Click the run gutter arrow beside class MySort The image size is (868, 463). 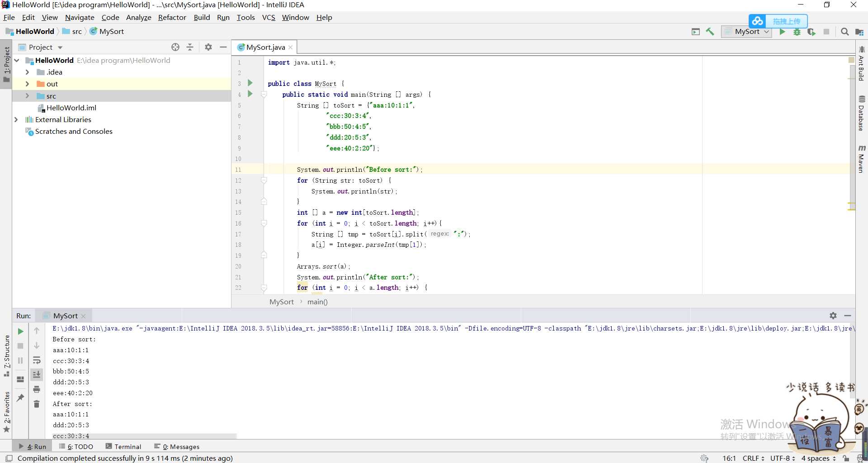coord(250,83)
